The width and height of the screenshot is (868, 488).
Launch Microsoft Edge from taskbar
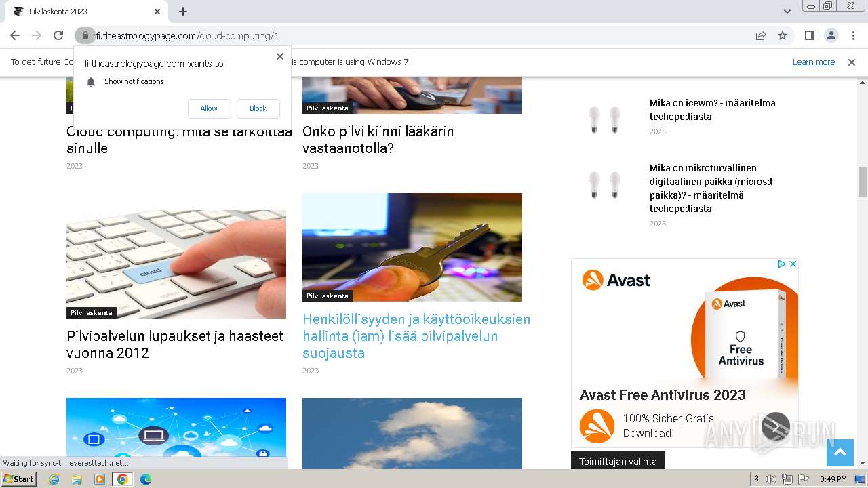coord(145,479)
